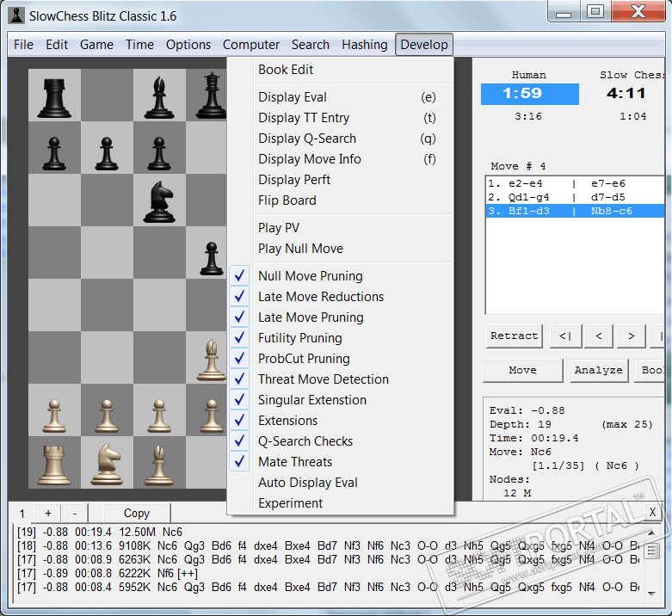The height and width of the screenshot is (616, 672).
Task: Disable Null Move Pruning option
Action: [340, 276]
